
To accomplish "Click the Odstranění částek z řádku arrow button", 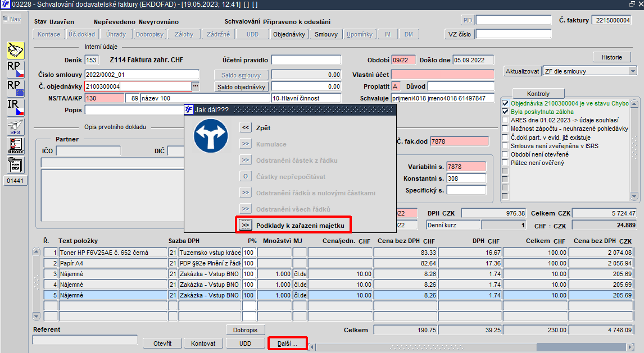I will pos(246,160).
